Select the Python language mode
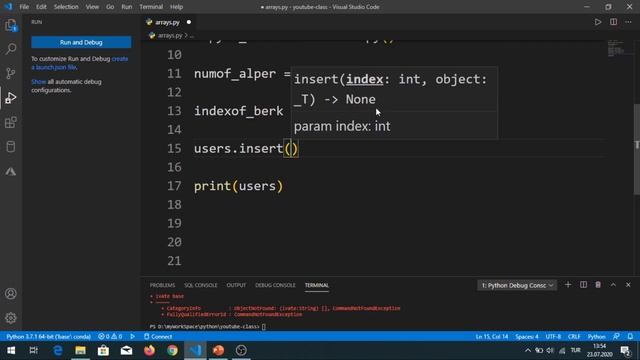The image size is (640, 360). [597, 337]
